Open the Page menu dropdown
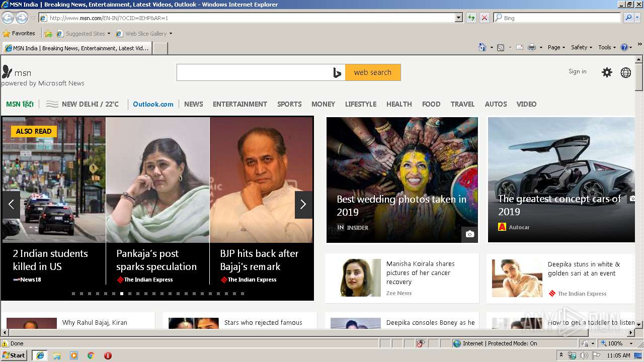The height and width of the screenshot is (362, 644). (x=556, y=47)
